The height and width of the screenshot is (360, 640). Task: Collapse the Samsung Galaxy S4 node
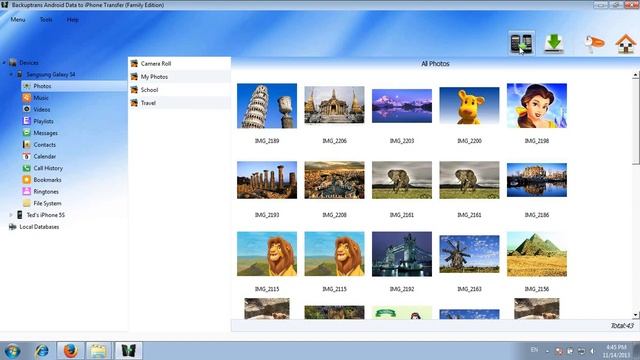click(x=11, y=75)
